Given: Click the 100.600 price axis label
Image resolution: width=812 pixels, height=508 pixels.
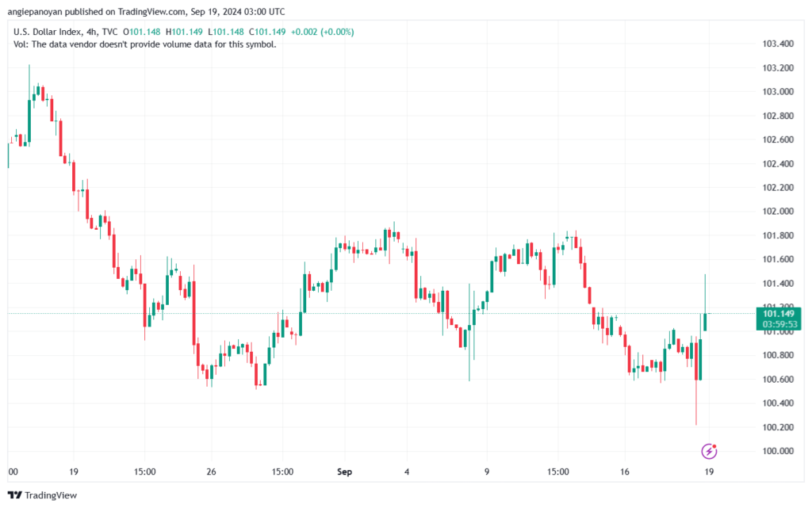Looking at the screenshot, I should click(x=777, y=380).
